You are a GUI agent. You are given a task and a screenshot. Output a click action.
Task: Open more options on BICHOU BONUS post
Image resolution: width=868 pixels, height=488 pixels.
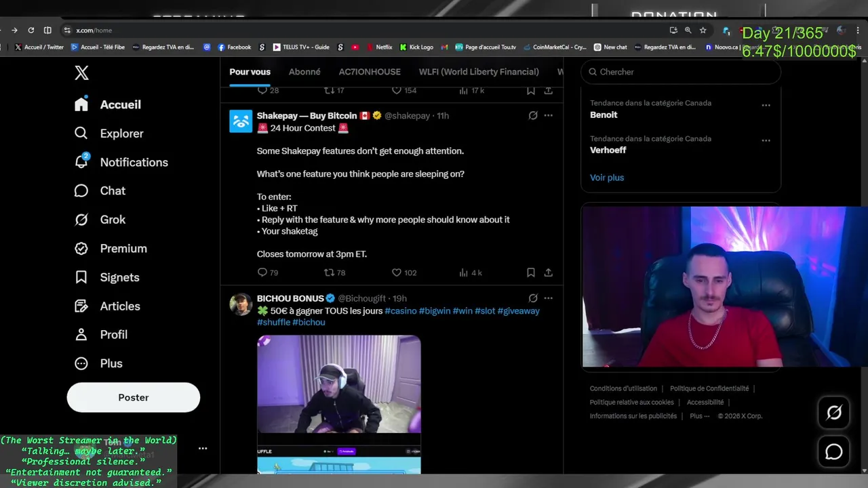point(548,298)
